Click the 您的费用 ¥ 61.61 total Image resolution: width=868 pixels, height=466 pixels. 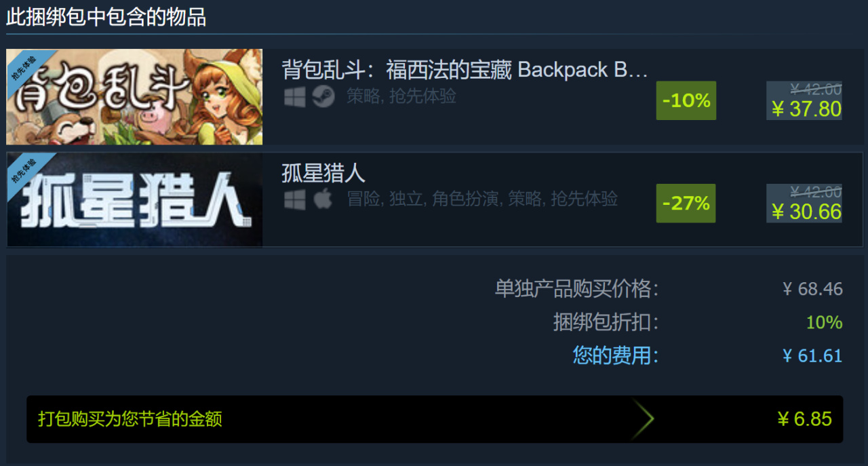pyautogui.click(x=707, y=355)
